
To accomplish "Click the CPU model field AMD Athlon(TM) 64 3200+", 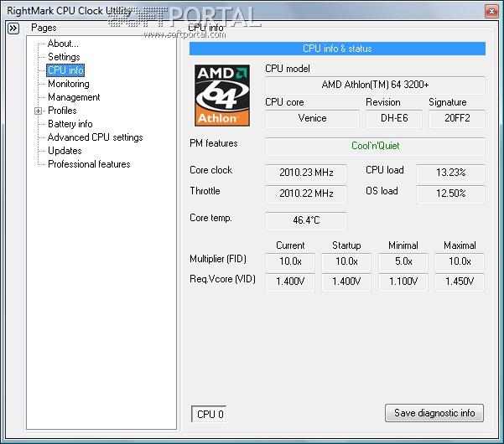I will 375,85.
